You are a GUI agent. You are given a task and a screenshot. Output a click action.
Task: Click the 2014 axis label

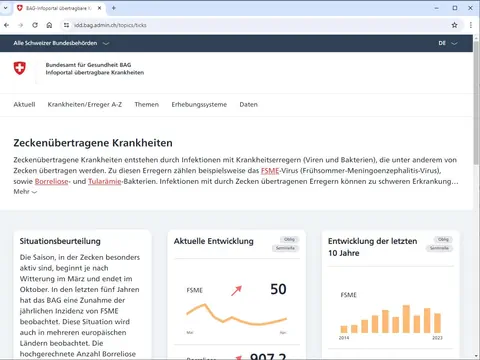click(x=344, y=338)
